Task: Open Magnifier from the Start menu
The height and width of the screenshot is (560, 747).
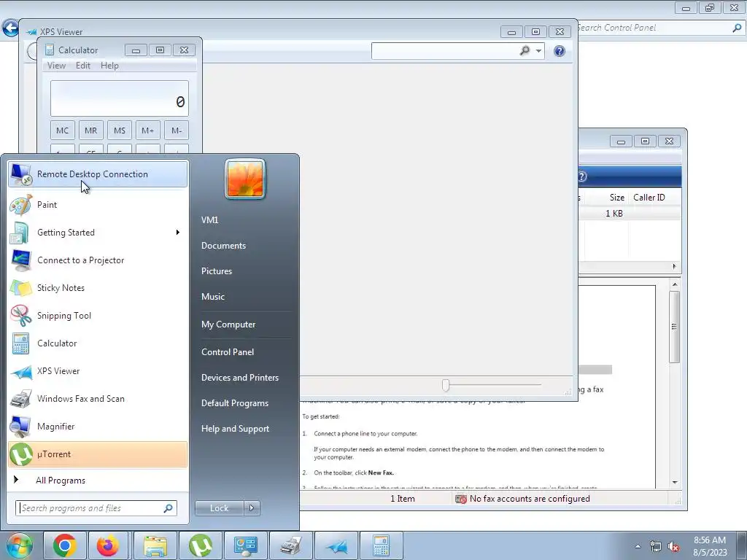Action: (x=98, y=426)
